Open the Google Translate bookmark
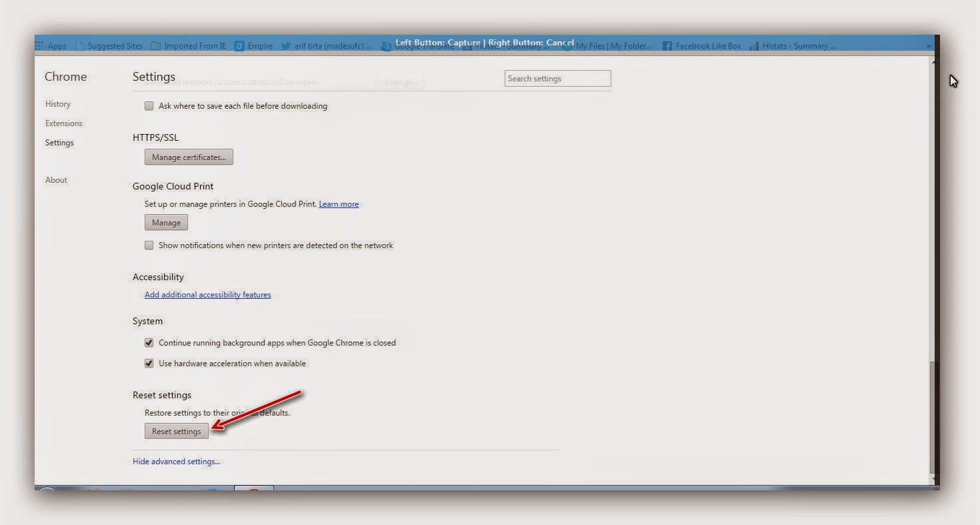 point(418,46)
